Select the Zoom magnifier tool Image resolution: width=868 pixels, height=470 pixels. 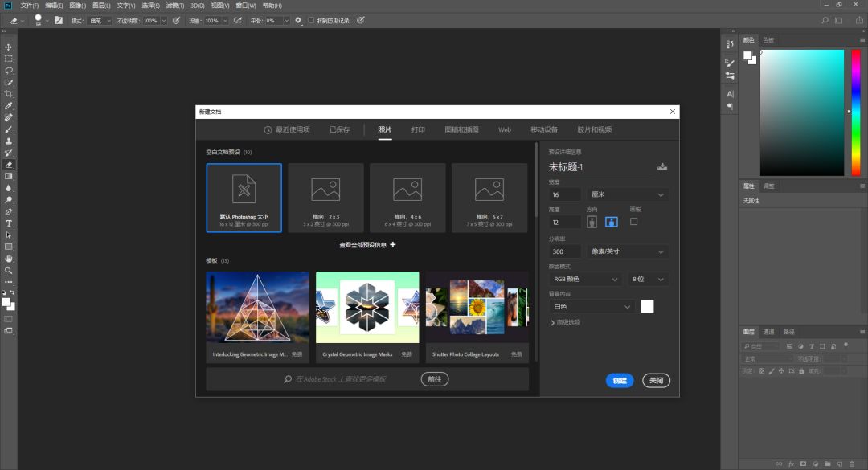9,270
